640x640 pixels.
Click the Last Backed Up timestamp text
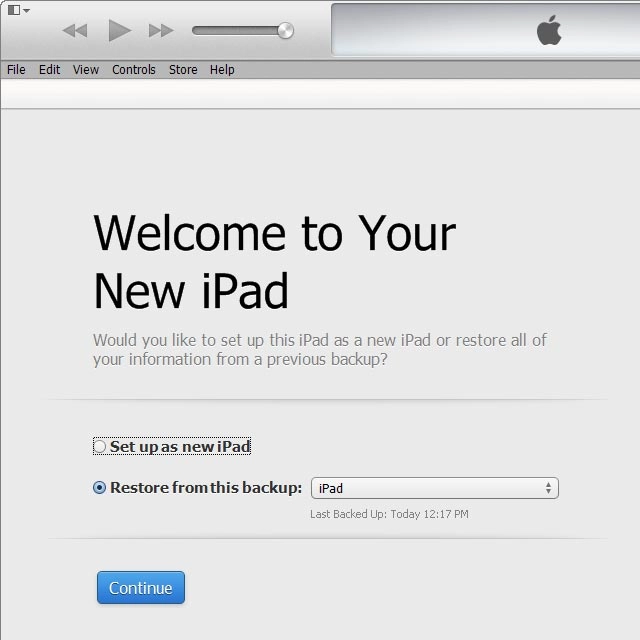click(x=389, y=514)
